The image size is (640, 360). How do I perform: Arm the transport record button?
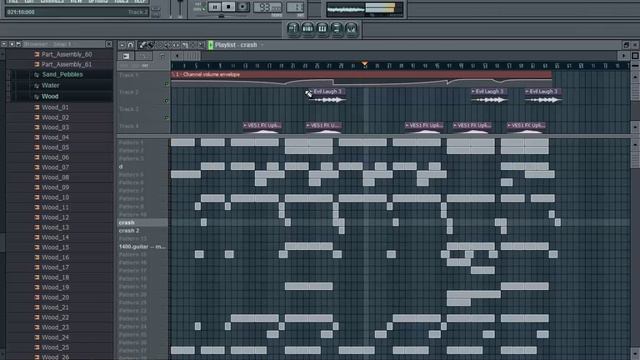point(242,7)
